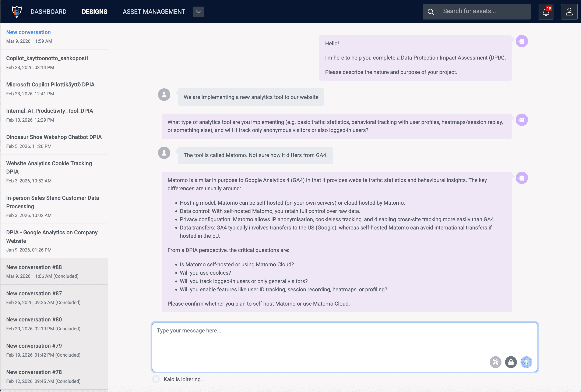
Task: Click the user avatar beside the analytics tool message
Action: 164,95
